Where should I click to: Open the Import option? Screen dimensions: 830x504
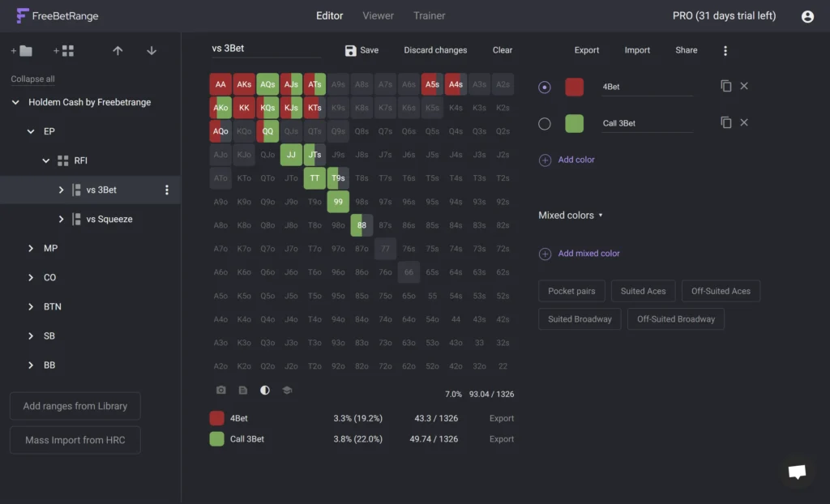(637, 50)
